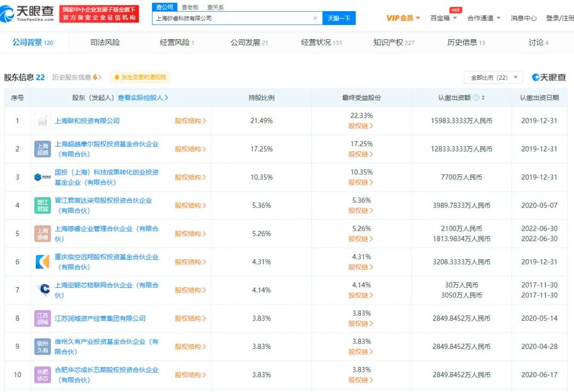The height and width of the screenshot is (392, 574).
Task: Open the VIP会员 dropdown
Action: coord(403,18)
